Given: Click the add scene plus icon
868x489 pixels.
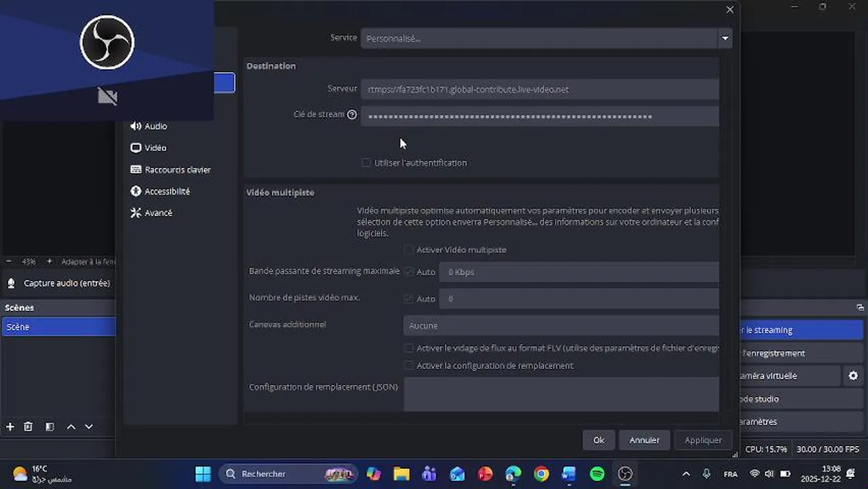Looking at the screenshot, I should click(x=10, y=427).
